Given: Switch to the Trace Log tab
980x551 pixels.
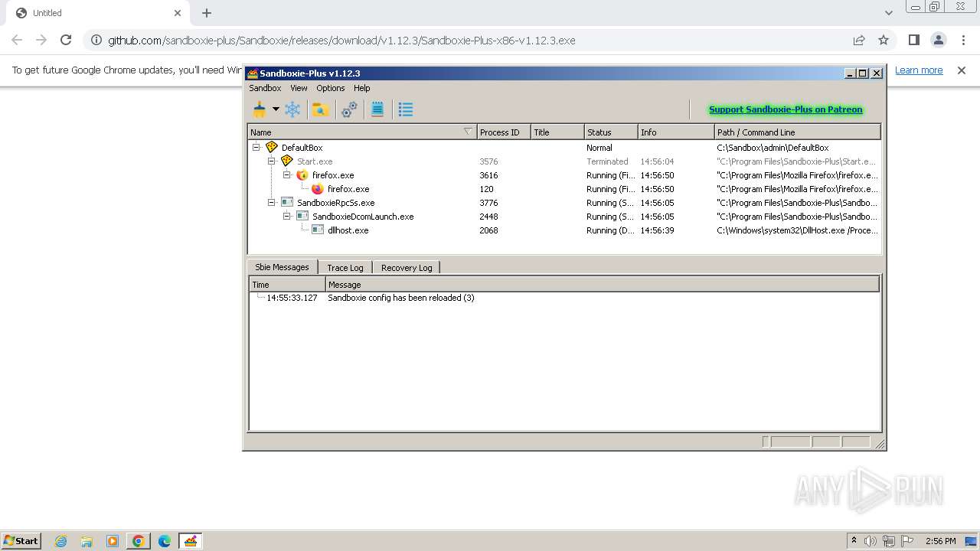Looking at the screenshot, I should [x=345, y=268].
